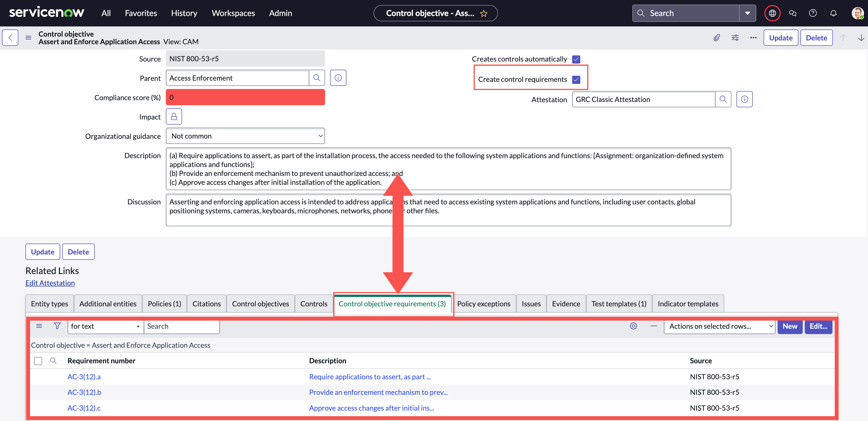The width and height of the screenshot is (868, 421).
Task: Click the notifications bell icon
Action: pyautogui.click(x=833, y=13)
